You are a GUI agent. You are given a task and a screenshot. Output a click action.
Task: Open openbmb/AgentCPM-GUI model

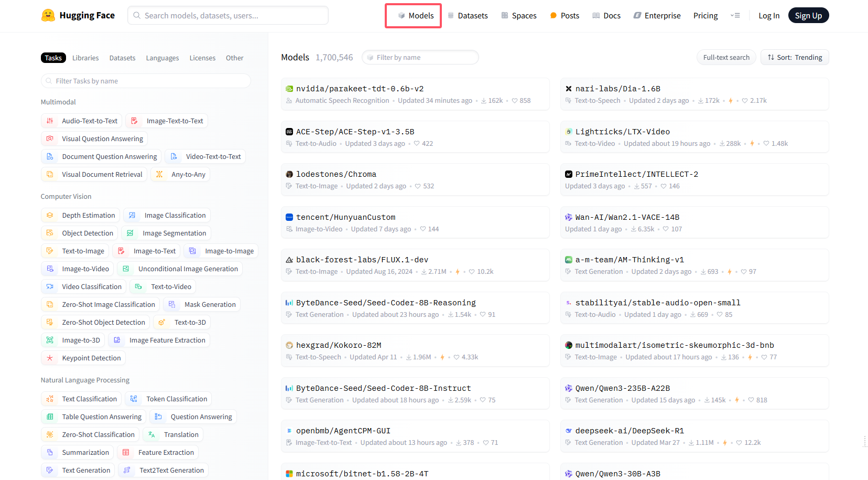tap(415, 436)
